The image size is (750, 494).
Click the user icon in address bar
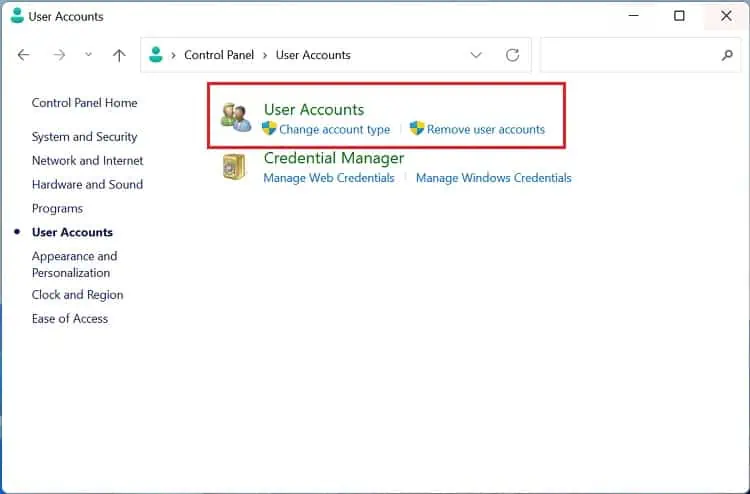(x=155, y=55)
